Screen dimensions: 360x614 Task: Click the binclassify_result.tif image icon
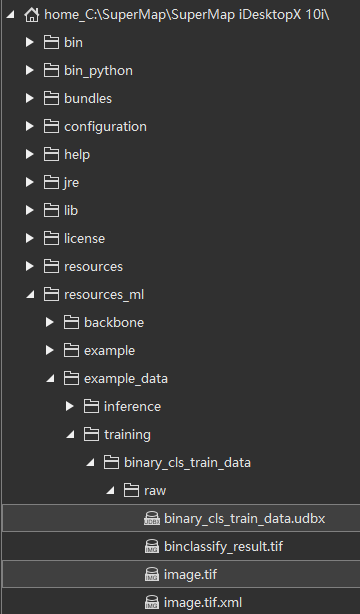pos(152,547)
